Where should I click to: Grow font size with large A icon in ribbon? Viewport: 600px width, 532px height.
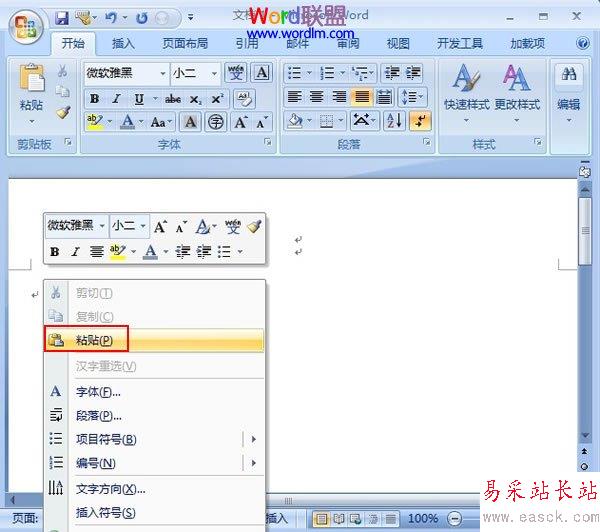coord(241,122)
